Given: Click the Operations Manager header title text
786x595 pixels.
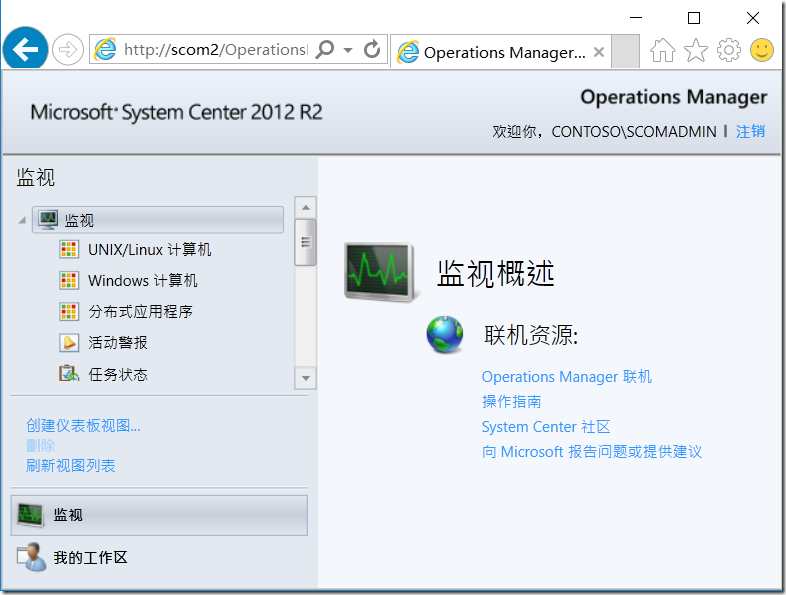Looking at the screenshot, I should [674, 97].
